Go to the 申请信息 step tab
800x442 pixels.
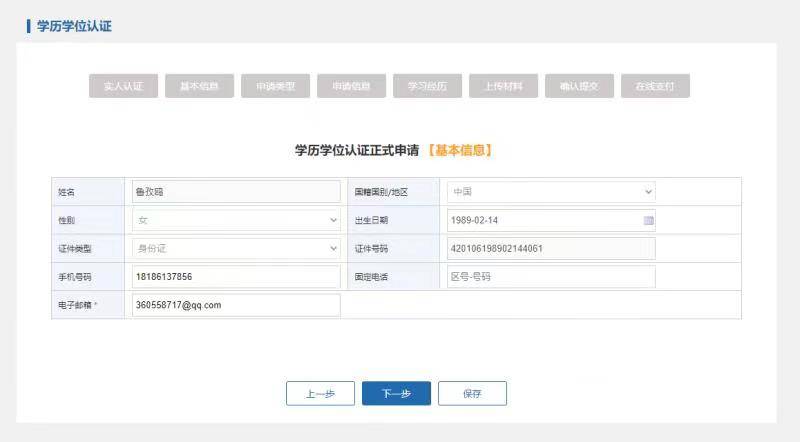coord(352,86)
